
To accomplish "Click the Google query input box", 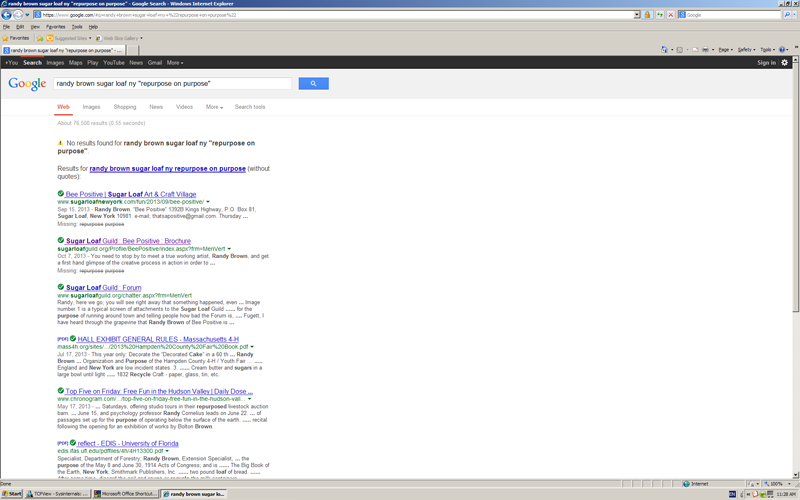I will 172,83.
